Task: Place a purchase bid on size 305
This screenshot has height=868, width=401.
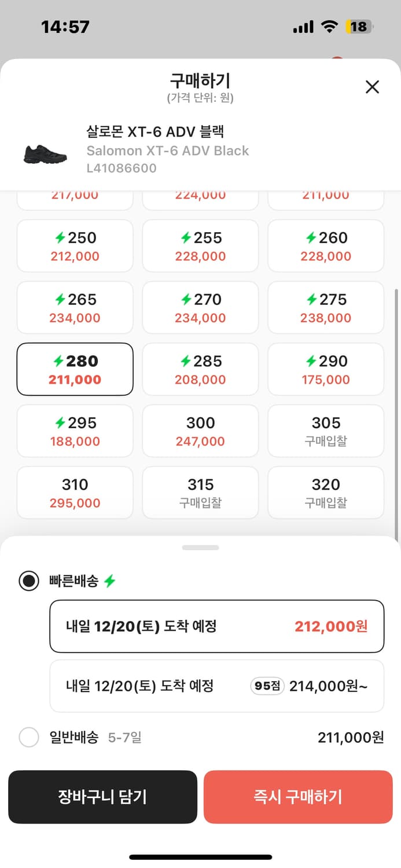Action: point(326,431)
